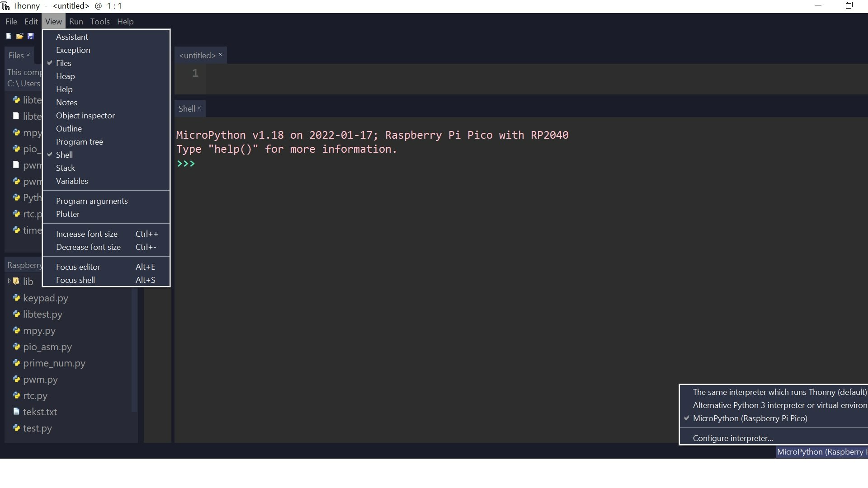
Task: Enable the Object inspector view
Action: point(106,116)
